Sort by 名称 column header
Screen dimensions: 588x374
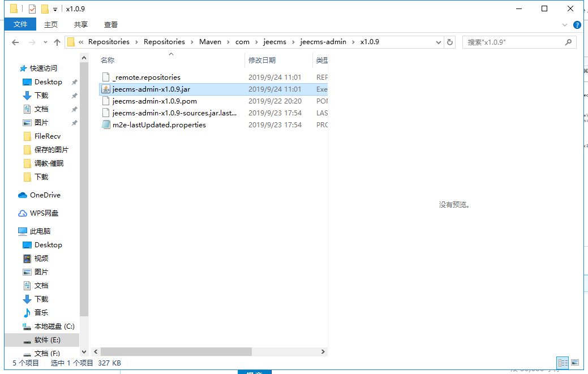pos(108,61)
